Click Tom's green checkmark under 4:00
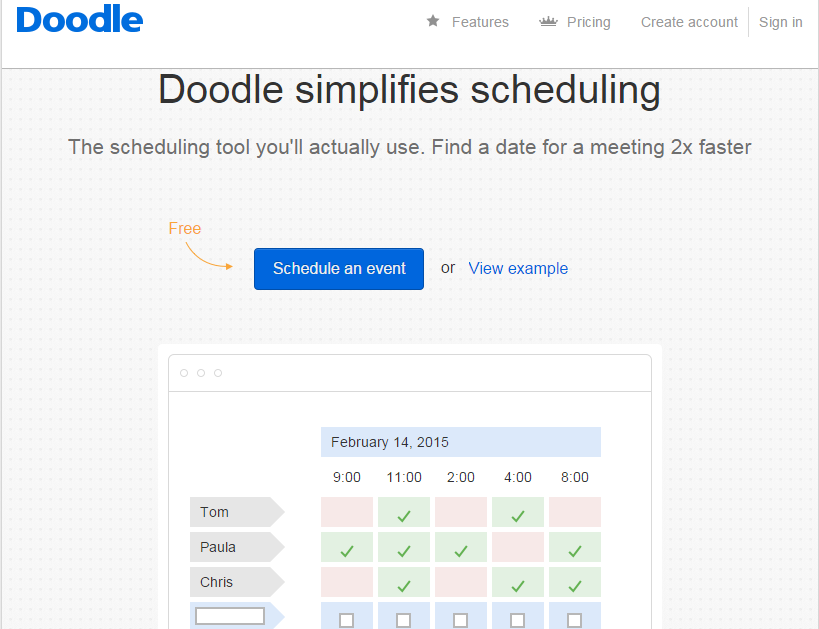Image resolution: width=819 pixels, height=629 pixels. (x=518, y=514)
